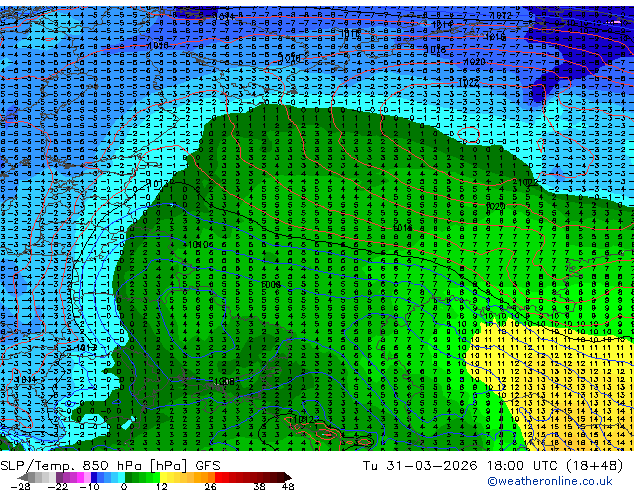Click the map title 'SLP/Temp. 850 hPa [hPa] GFS'
The image size is (634, 490).
(110, 466)
